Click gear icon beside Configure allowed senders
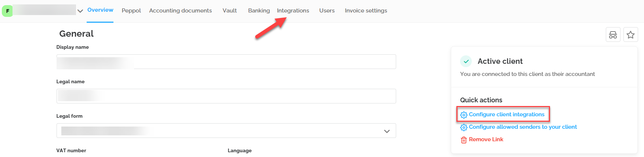 [464, 127]
